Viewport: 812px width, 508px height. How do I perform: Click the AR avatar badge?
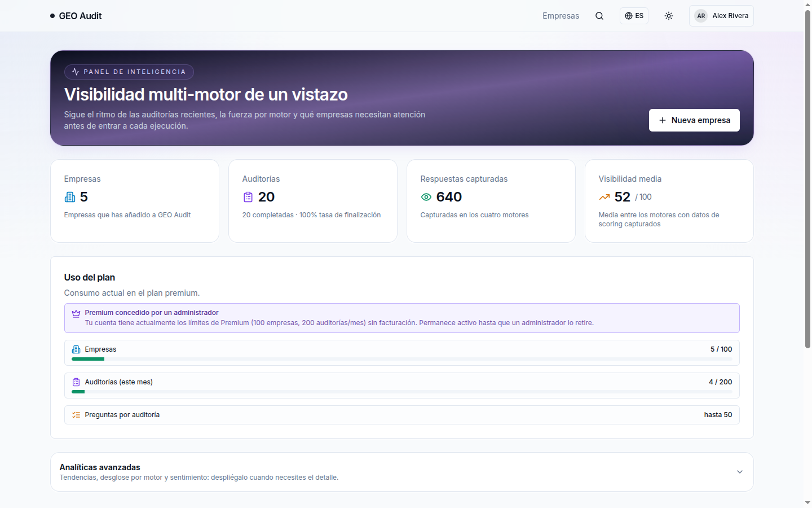701,16
